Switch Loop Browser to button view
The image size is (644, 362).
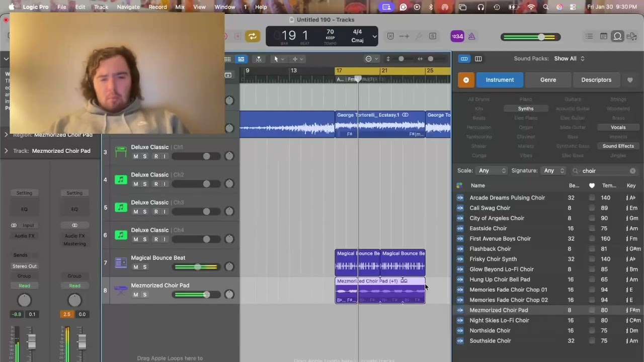click(x=464, y=59)
